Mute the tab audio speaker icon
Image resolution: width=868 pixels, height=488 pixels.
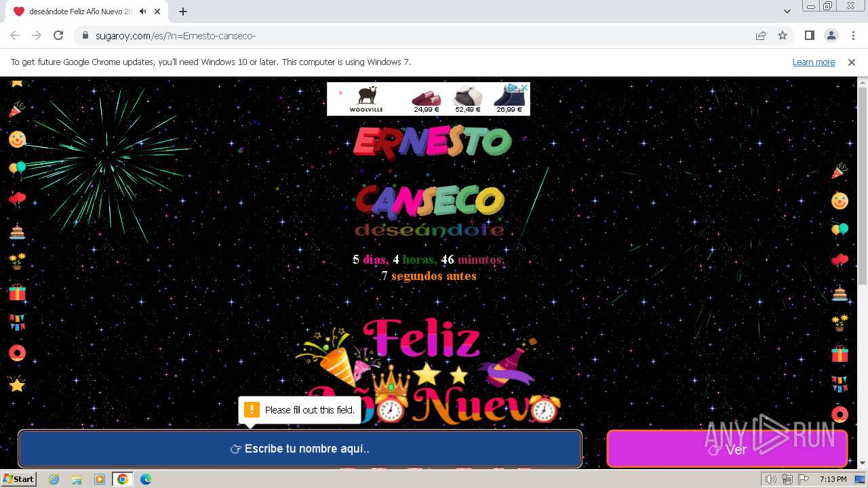[x=142, y=12]
